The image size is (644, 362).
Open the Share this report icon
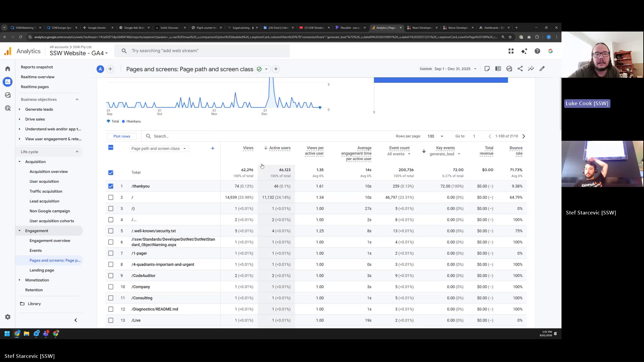tap(520, 69)
